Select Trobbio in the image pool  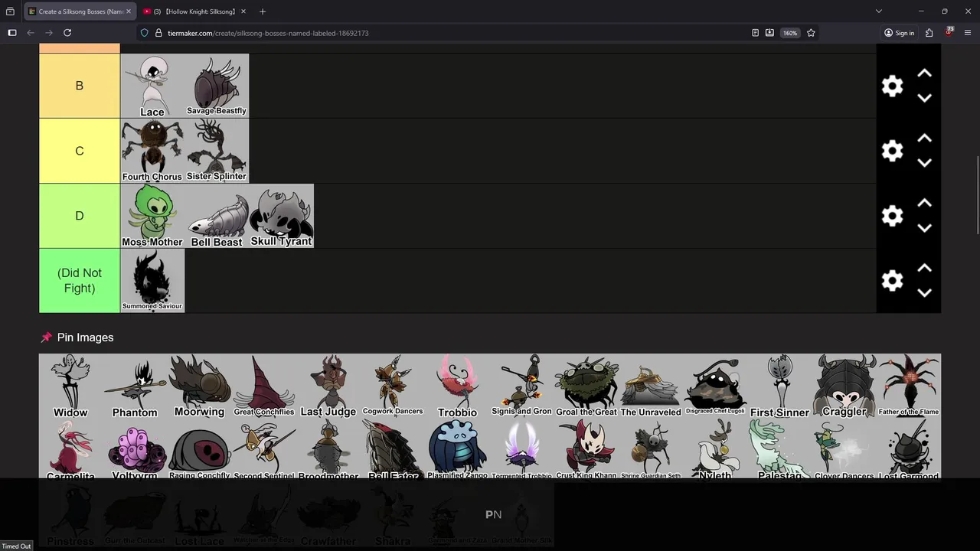pos(457,386)
